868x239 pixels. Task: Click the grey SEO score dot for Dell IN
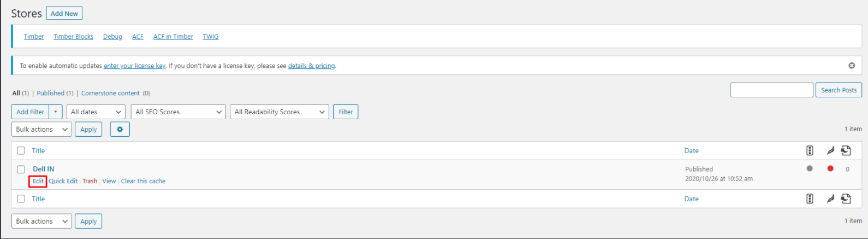coord(810,168)
